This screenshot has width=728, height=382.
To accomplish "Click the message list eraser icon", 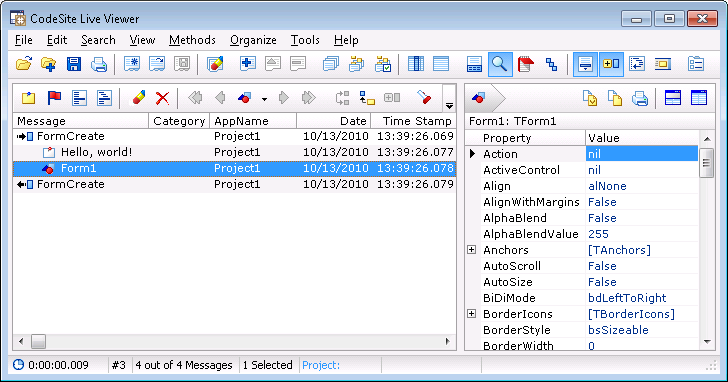I will point(138,97).
